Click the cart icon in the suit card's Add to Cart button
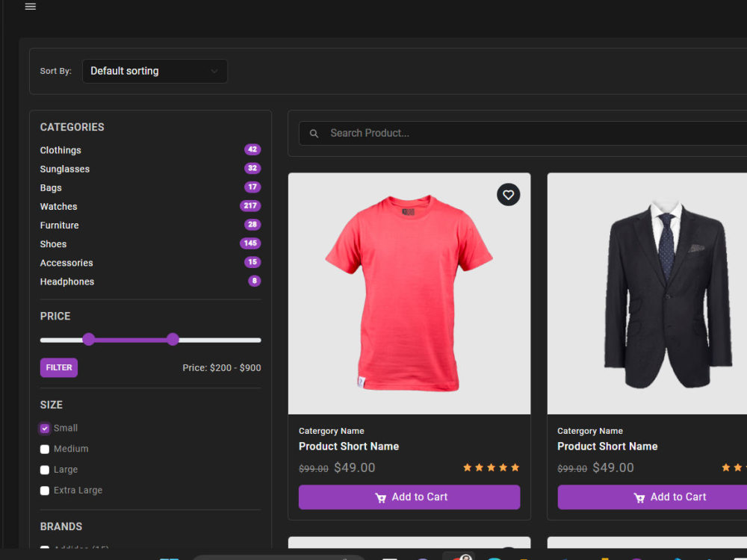This screenshot has height=560, width=747. (639, 497)
